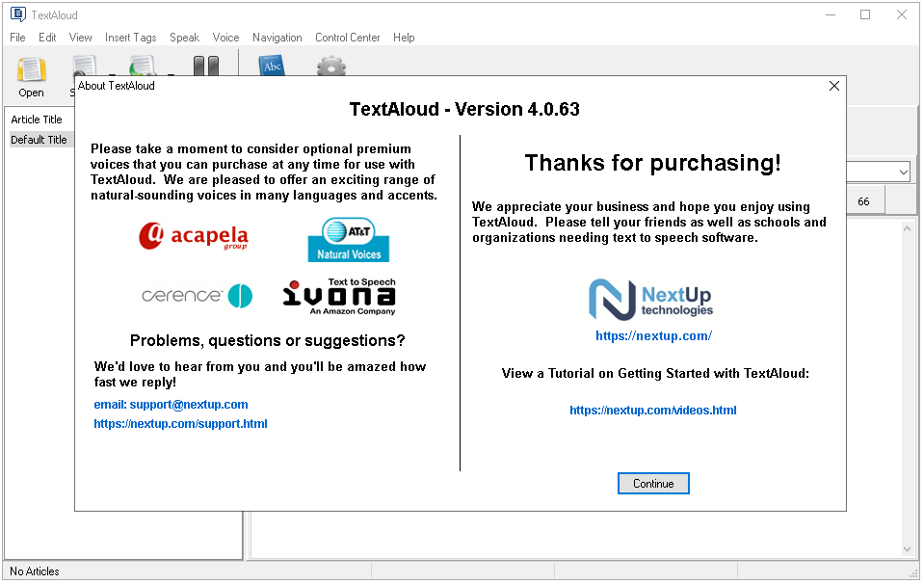Click the Abc dictionary toolbar icon
Image resolution: width=924 pixels, height=584 pixels.
click(272, 66)
